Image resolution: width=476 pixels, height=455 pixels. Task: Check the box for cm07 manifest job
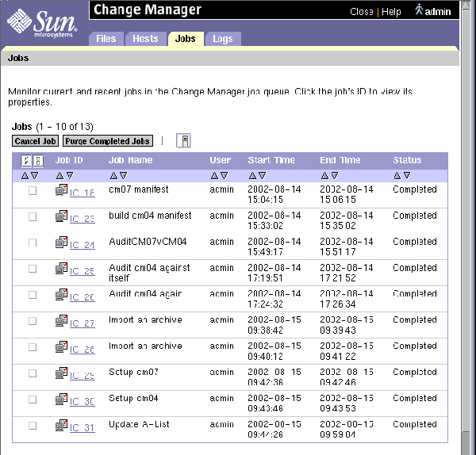33,191
